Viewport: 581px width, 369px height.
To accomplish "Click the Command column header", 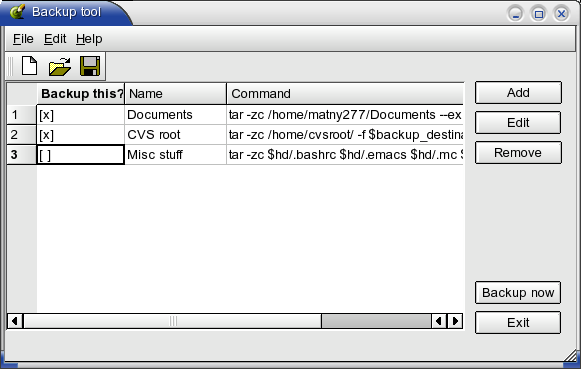I will [345, 94].
